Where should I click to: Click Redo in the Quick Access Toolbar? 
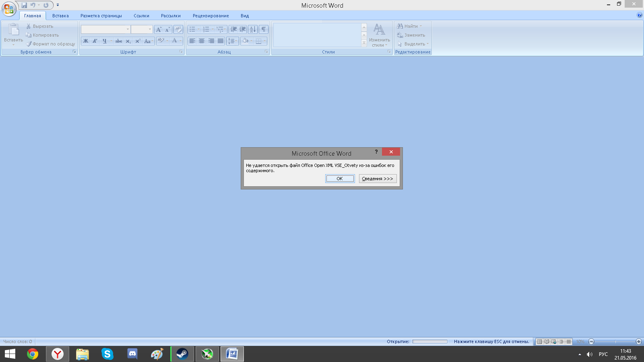point(46,5)
